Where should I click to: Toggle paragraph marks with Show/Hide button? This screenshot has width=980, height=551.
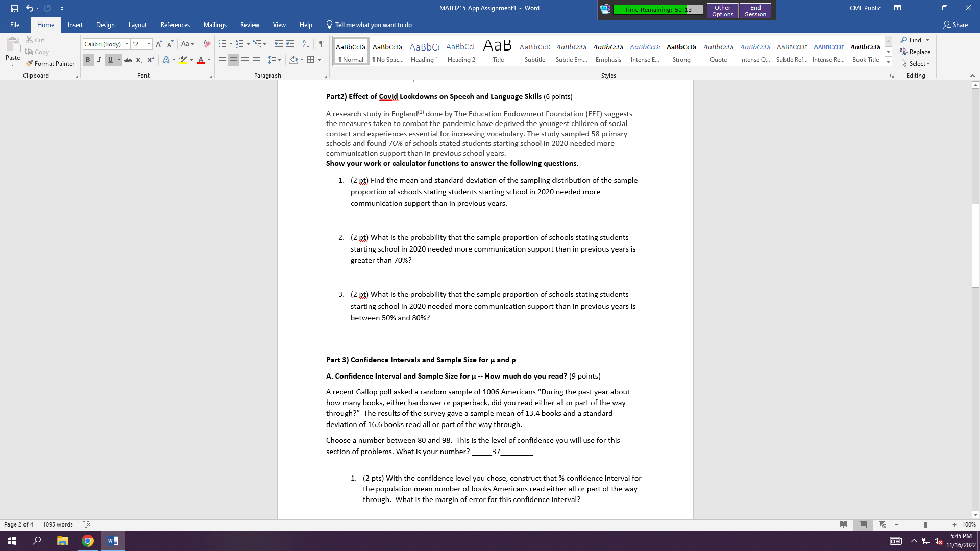pyautogui.click(x=321, y=44)
